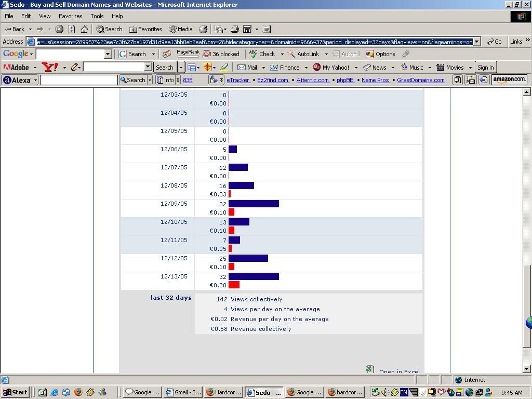Open Google toolbar Options

click(x=381, y=54)
